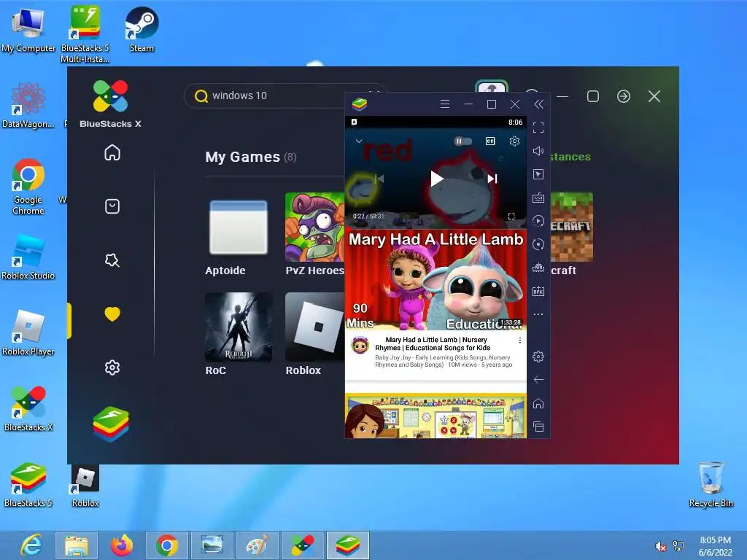The image size is (747, 560).
Task: Open the discover icon in BlueStacks X sidebar
Action: click(112, 260)
